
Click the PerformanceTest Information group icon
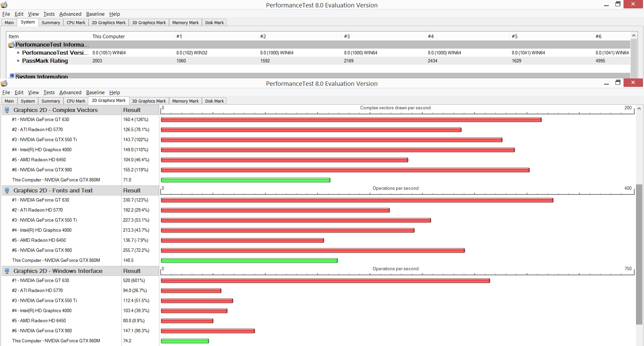click(x=11, y=45)
